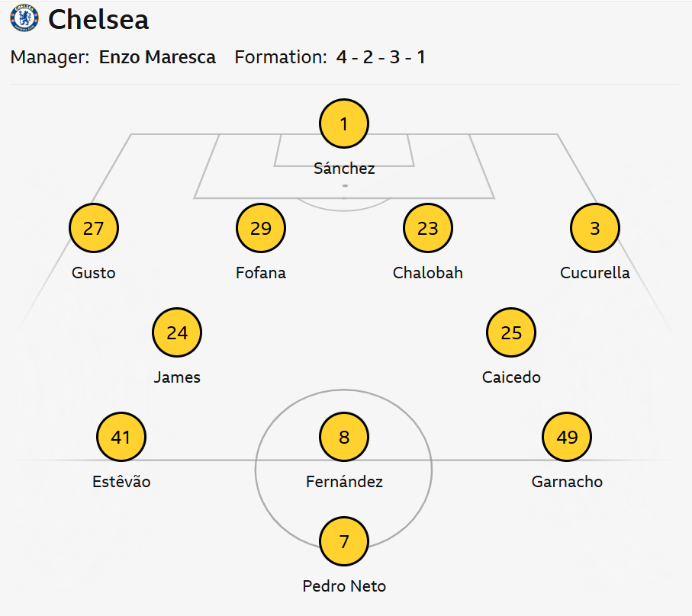Select Fofana's number 29 badge
Screen dimensions: 692x616
tap(261, 228)
